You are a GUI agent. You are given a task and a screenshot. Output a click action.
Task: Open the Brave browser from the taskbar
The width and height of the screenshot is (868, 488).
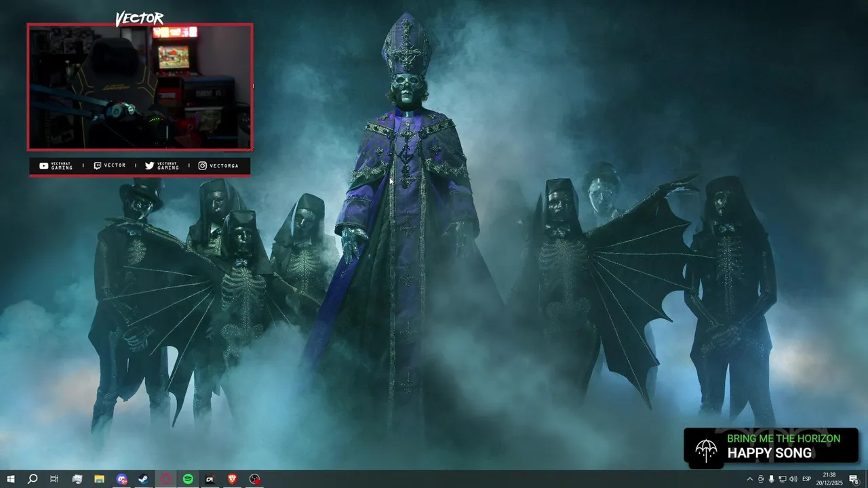[233, 479]
